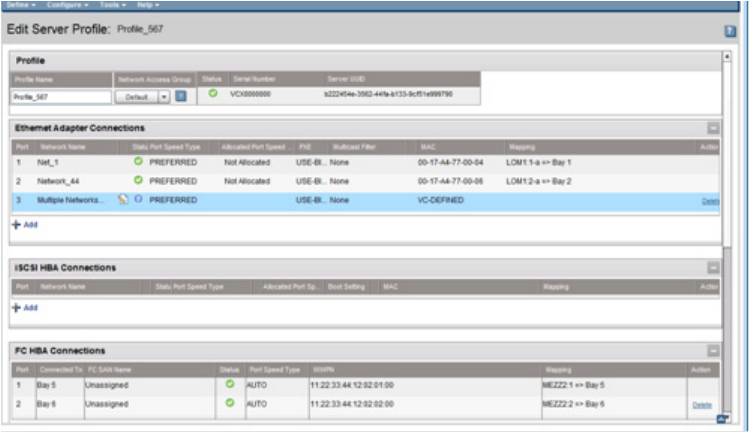Image resolution: width=750 pixels, height=433 pixels.
Task: Click PREFERRED speed type in Network_44 row
Action: [173, 181]
